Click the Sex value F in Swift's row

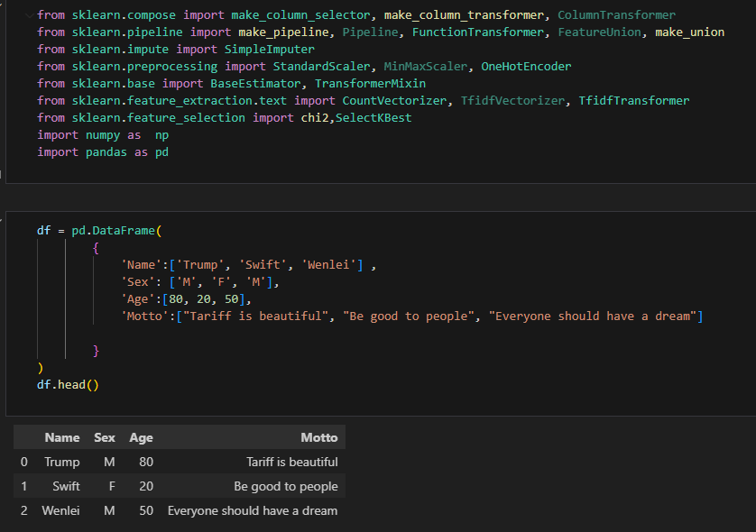pos(112,486)
